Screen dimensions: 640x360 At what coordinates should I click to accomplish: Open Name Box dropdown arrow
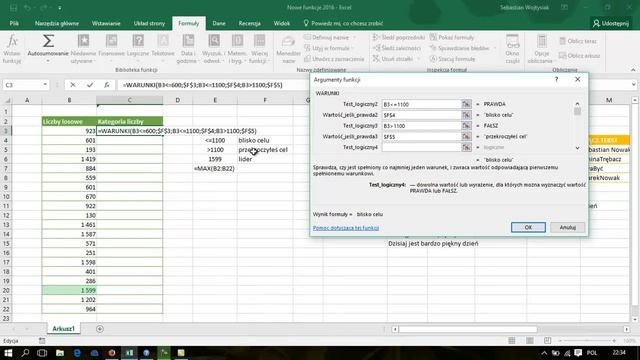coord(45,85)
